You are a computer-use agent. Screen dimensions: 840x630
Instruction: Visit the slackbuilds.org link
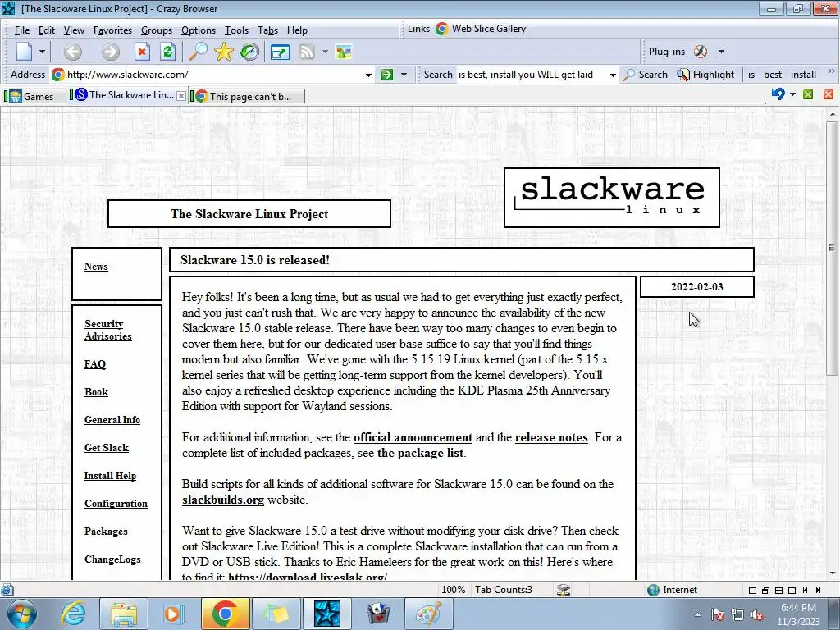point(223,500)
